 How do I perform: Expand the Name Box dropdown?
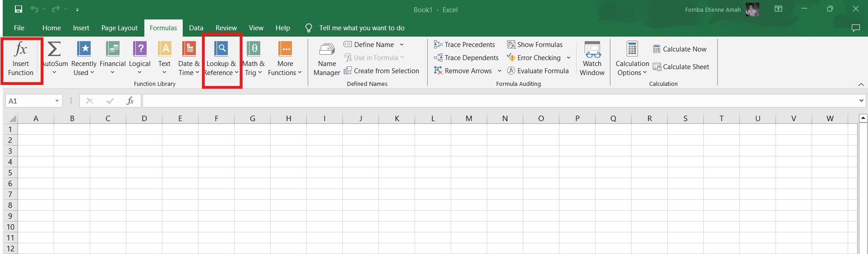[x=57, y=101]
